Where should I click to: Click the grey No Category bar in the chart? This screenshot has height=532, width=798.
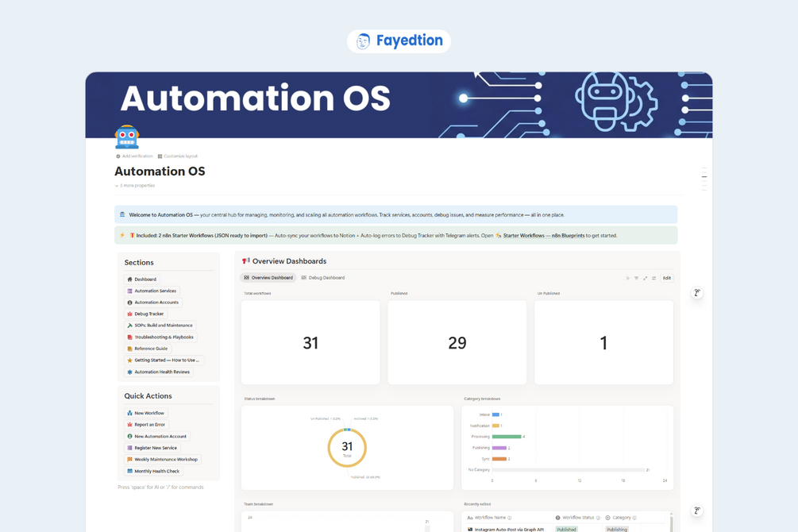point(568,470)
